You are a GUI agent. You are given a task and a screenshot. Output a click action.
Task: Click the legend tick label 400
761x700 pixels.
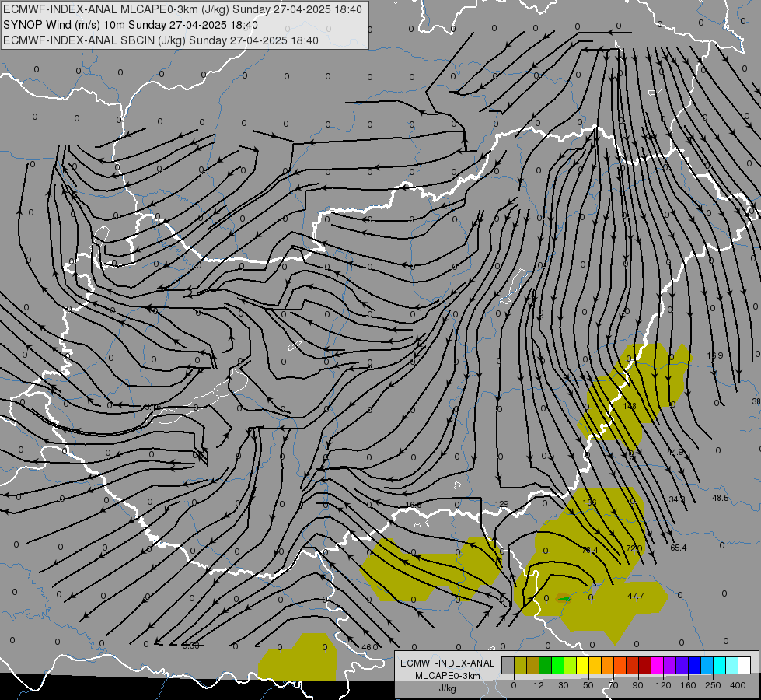tap(738, 685)
